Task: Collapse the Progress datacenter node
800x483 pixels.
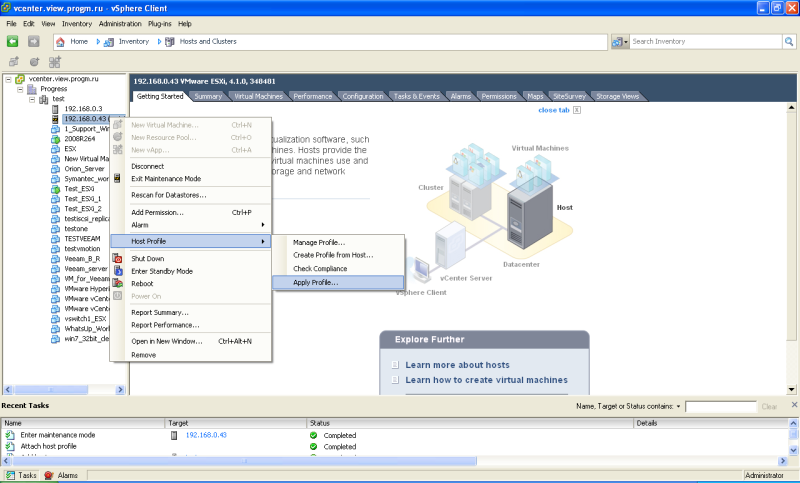Action: [x=20, y=89]
